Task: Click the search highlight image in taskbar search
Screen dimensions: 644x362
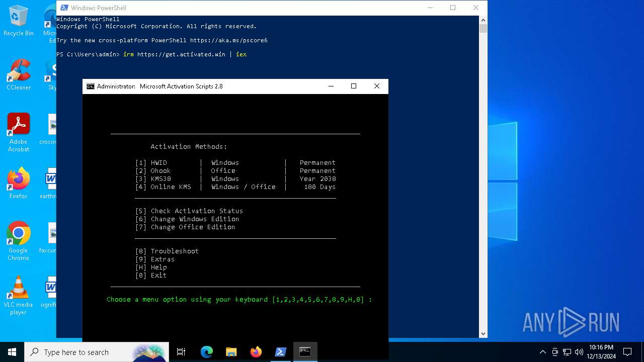Action: [149, 352]
